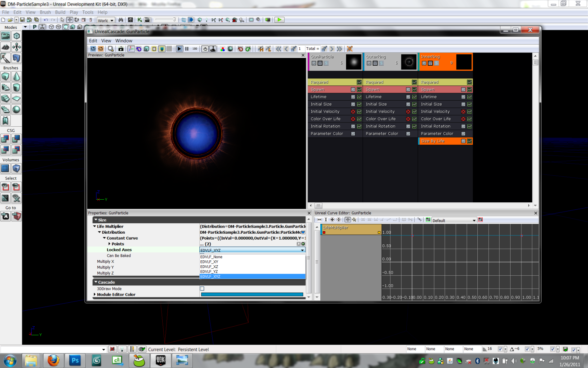Screen dimensions: 588x368
Task: Open the Default curve tab dropdown
Action: click(474, 220)
